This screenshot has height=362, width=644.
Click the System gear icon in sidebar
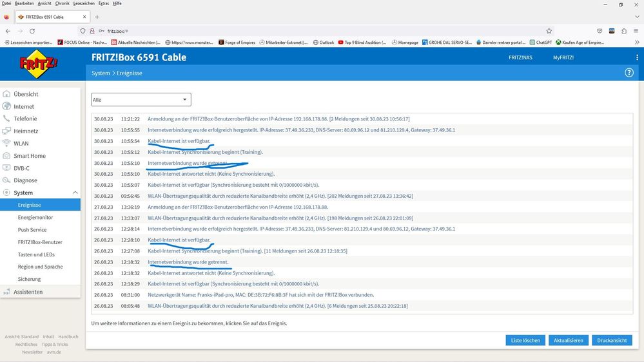click(6, 193)
